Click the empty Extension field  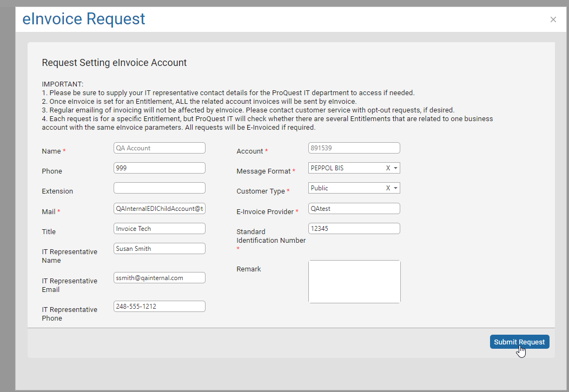click(159, 188)
